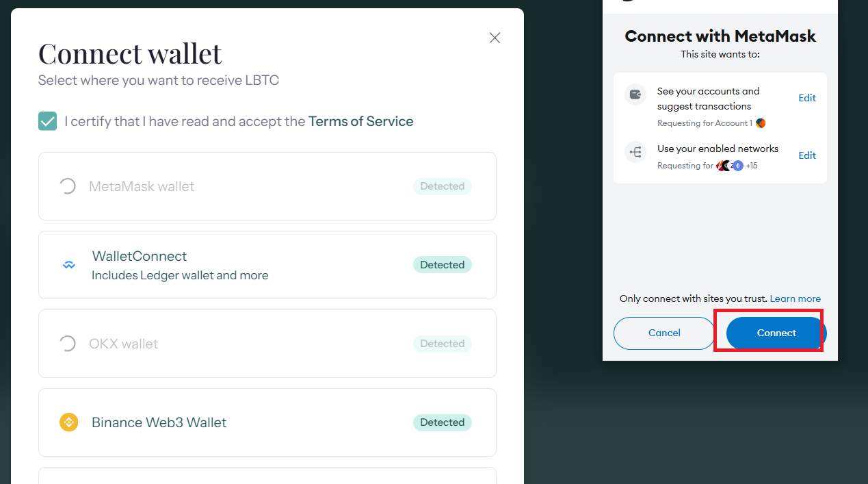Click the WalletConnect logo icon
Image resolution: width=868 pixels, height=484 pixels.
coord(68,265)
